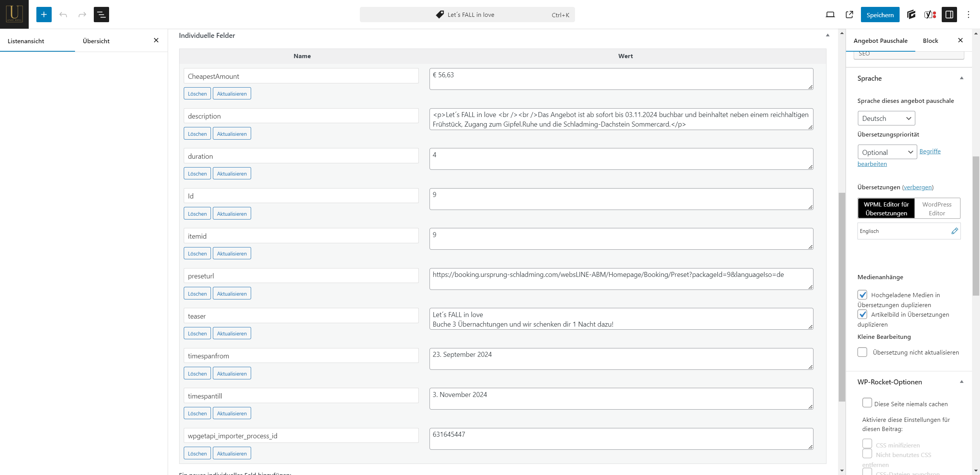This screenshot has height=475, width=980.
Task: Check Diese Seite niemals cachen
Action: 867,403
